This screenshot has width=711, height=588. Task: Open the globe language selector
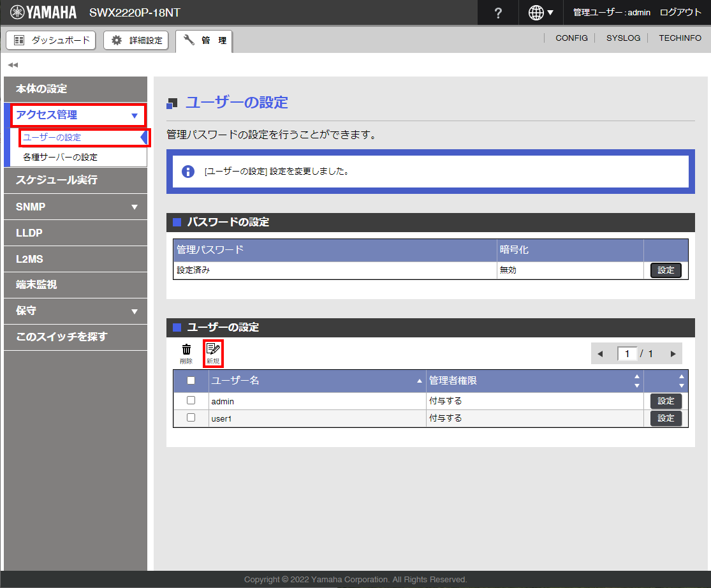coord(541,13)
